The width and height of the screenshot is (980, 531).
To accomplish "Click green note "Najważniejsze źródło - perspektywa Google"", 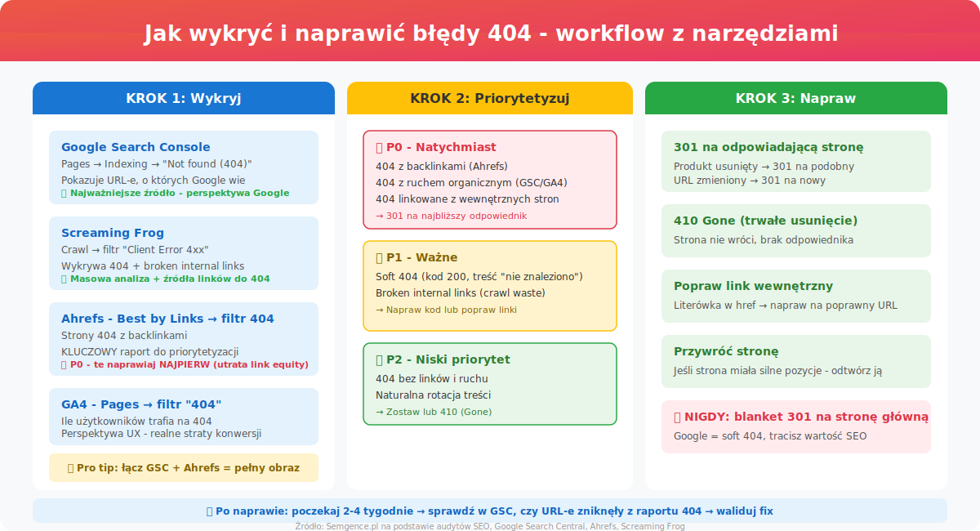I will 176,194.
